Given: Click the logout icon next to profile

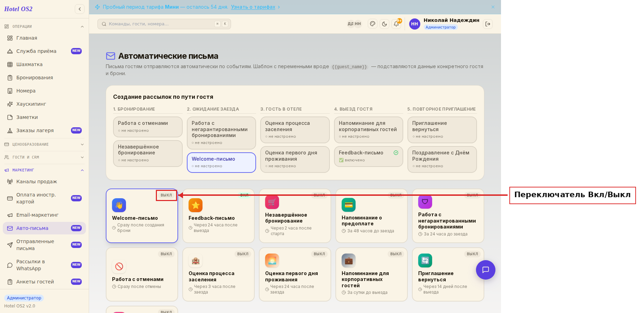Looking at the screenshot, I should 488,24.
